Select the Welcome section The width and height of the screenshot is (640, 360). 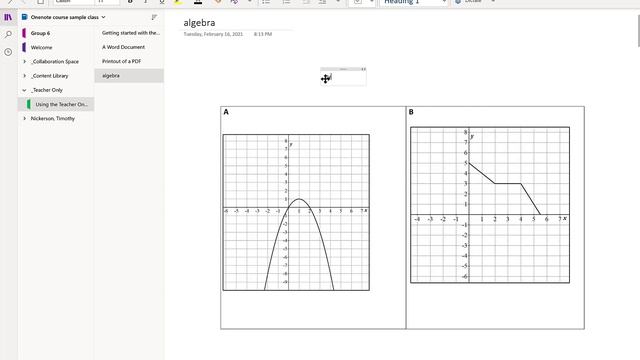pos(56,47)
